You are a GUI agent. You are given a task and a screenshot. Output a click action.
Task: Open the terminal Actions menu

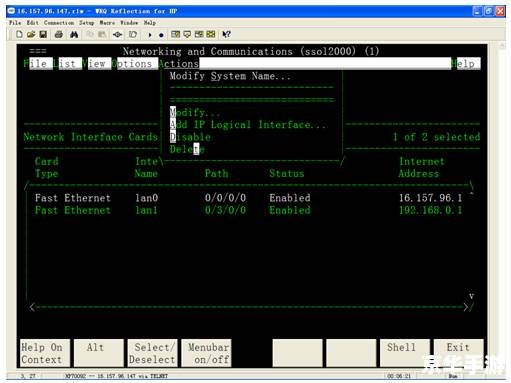[179, 63]
